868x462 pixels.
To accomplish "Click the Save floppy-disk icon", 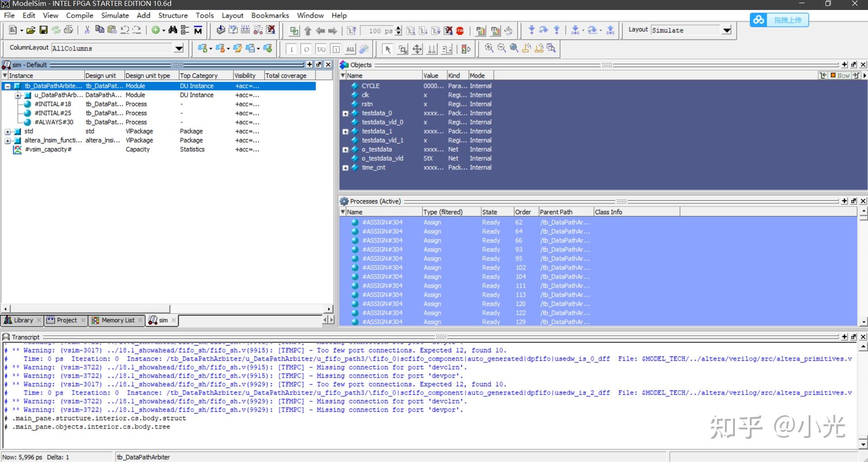I will (x=43, y=30).
